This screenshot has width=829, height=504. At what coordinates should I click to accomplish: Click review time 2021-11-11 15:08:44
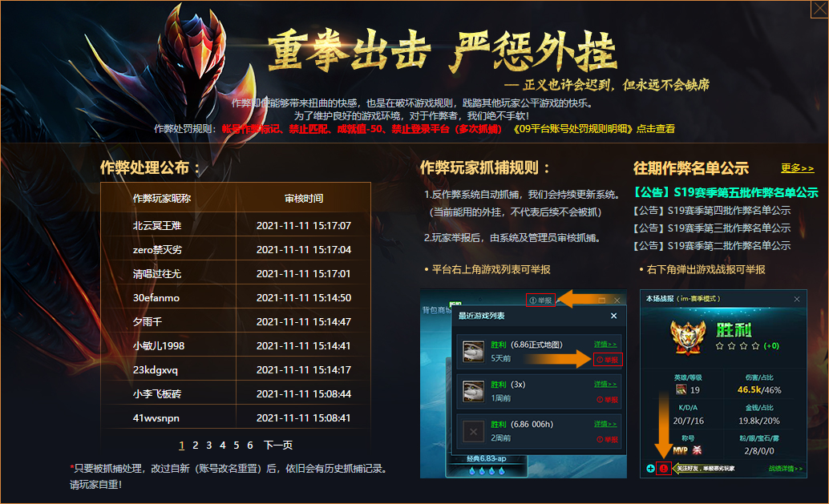click(x=304, y=393)
